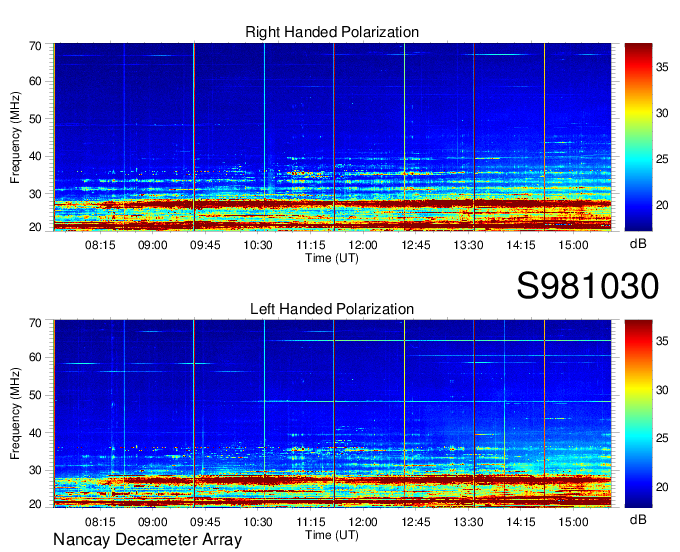Image resolution: width=680 pixels, height=552 pixels.
Task: Click the 40 frequency tick of Left Handed plot
Action: pyautogui.click(x=35, y=433)
